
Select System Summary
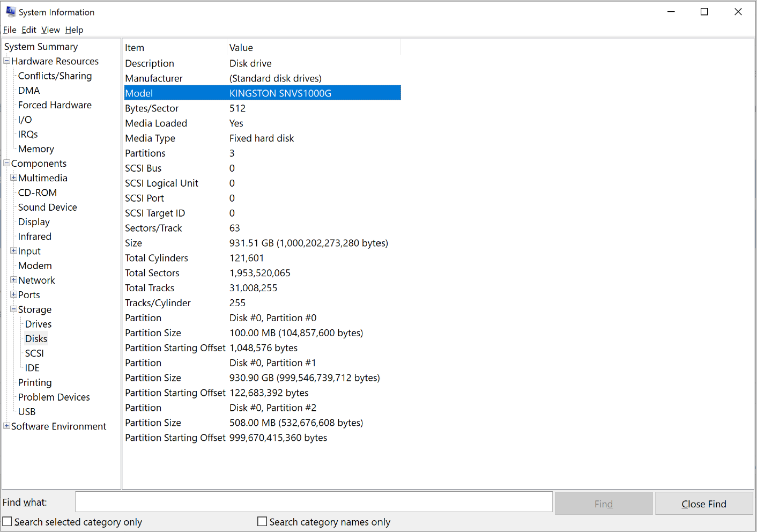[x=41, y=47]
